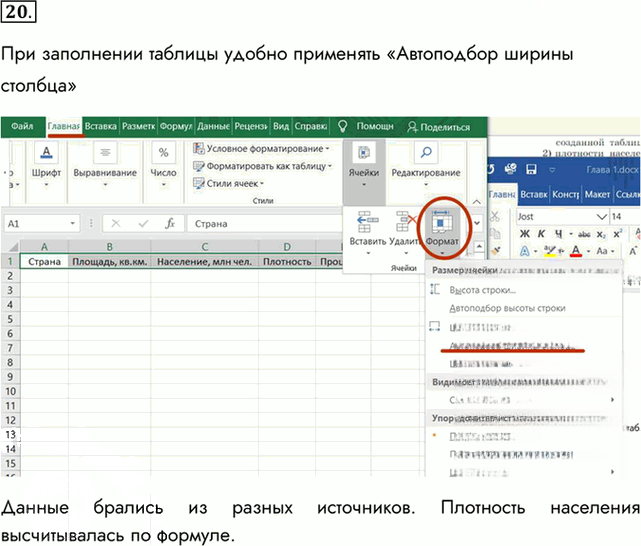This screenshot has height=546, width=641.
Task: Click the confirm checkmark in formula bar
Action: [143, 224]
